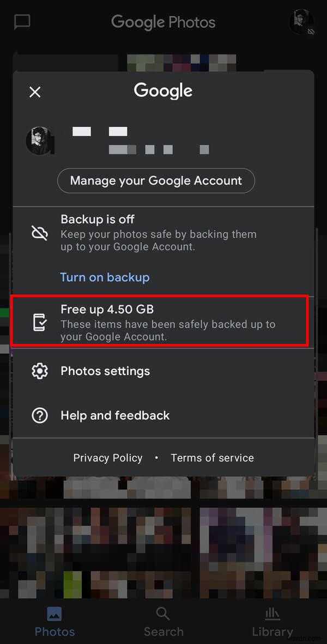Screen dimensions: 327x644
Task: Click the Photos settings gear icon
Action: tap(40, 371)
